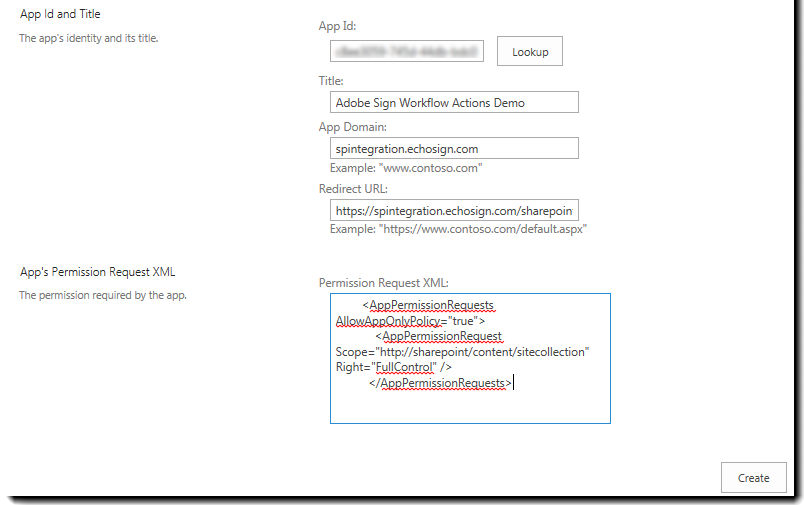
Task: Click the misspelled word FullControl in XML
Action: (406, 367)
